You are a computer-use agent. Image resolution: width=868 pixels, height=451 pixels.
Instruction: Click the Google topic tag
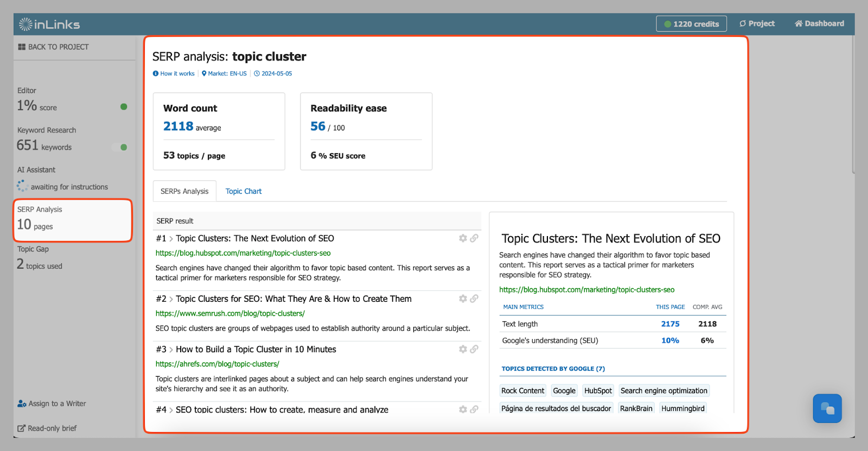click(x=564, y=391)
